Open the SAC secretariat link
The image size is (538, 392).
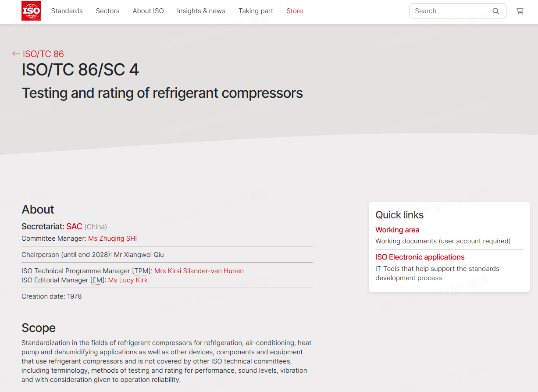pos(74,227)
